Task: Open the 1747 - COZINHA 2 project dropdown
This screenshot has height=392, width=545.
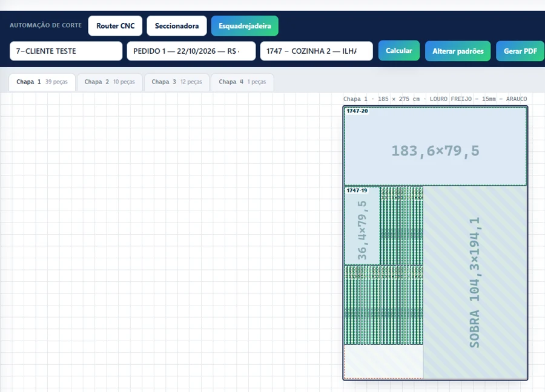Action: pos(316,51)
